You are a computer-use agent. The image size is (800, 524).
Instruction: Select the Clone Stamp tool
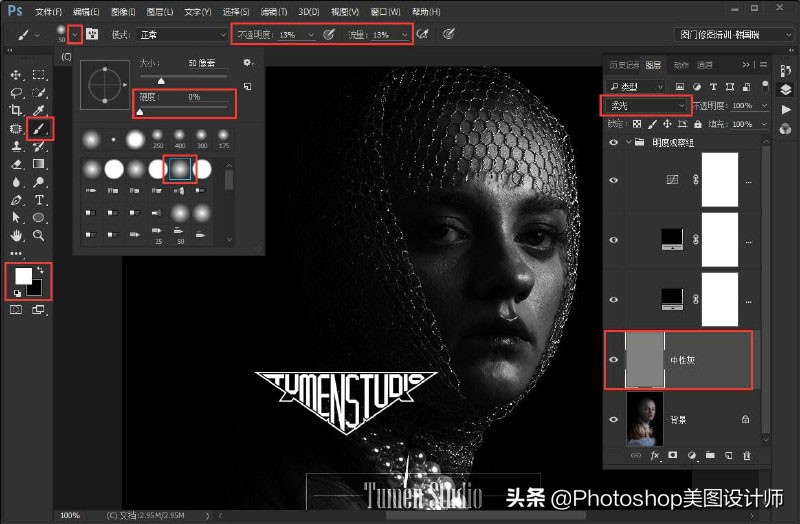point(16,146)
